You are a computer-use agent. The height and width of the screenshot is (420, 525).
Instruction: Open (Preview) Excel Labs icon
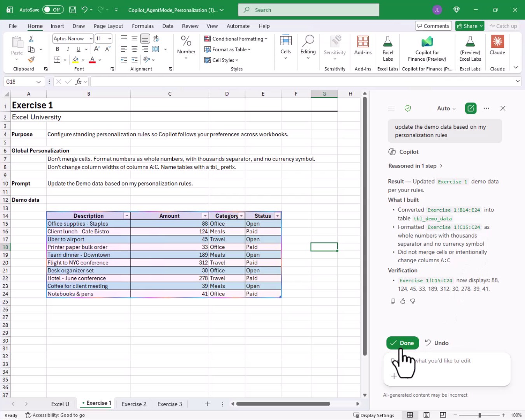(470, 42)
